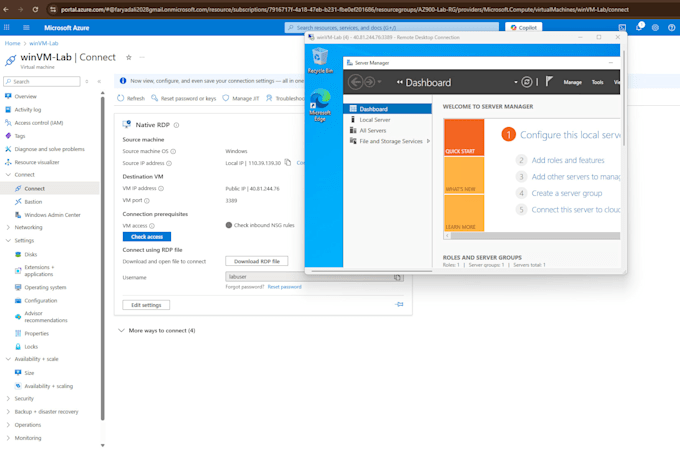
Task: Click the sidebar Search field
Action: pos(42,82)
